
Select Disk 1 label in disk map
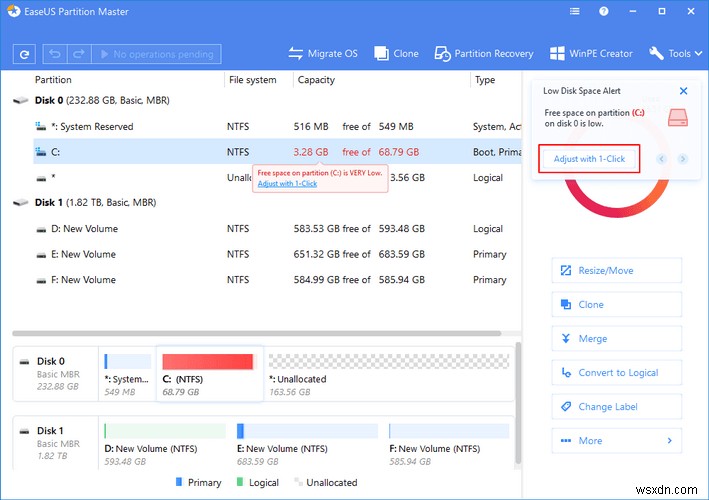pos(56,443)
